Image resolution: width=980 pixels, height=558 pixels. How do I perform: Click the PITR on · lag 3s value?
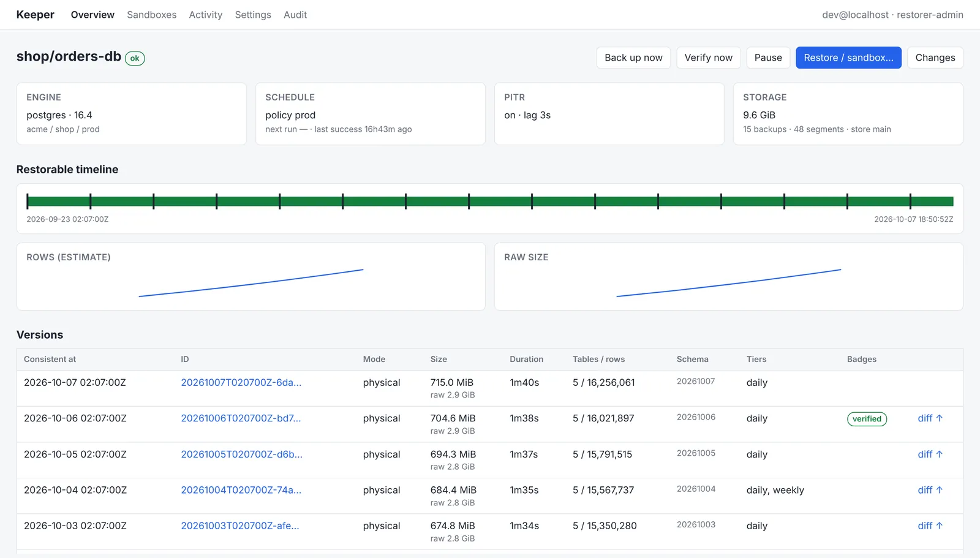tap(527, 115)
